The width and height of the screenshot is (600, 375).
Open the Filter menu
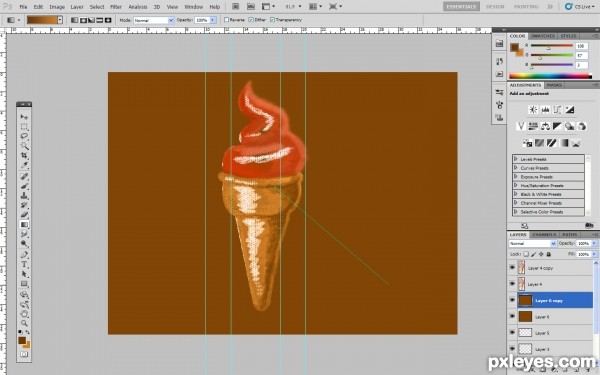(116, 7)
